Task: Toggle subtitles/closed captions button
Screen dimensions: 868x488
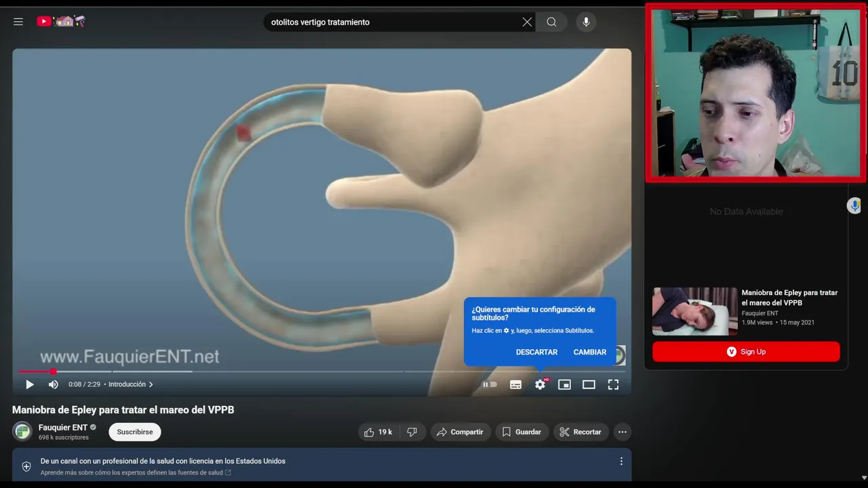Action: point(515,384)
